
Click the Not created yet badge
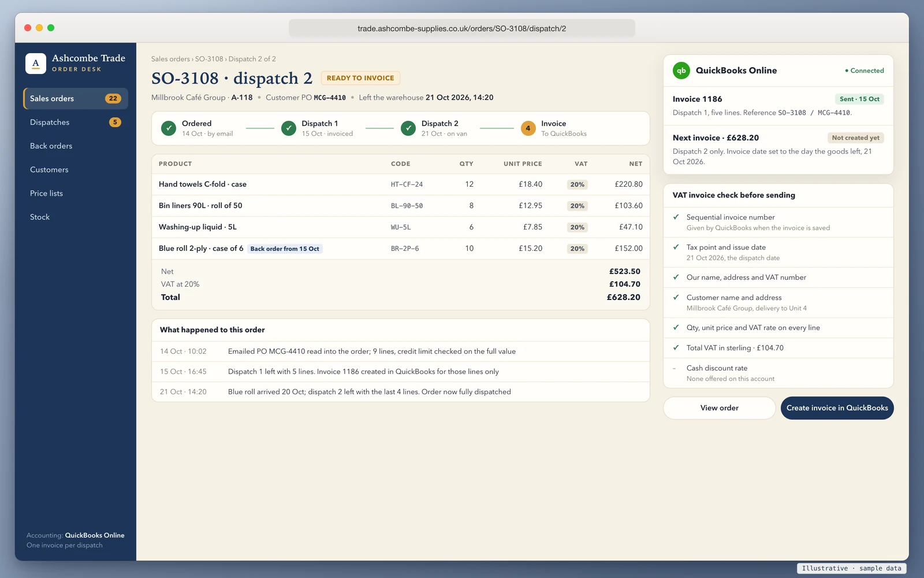click(855, 138)
